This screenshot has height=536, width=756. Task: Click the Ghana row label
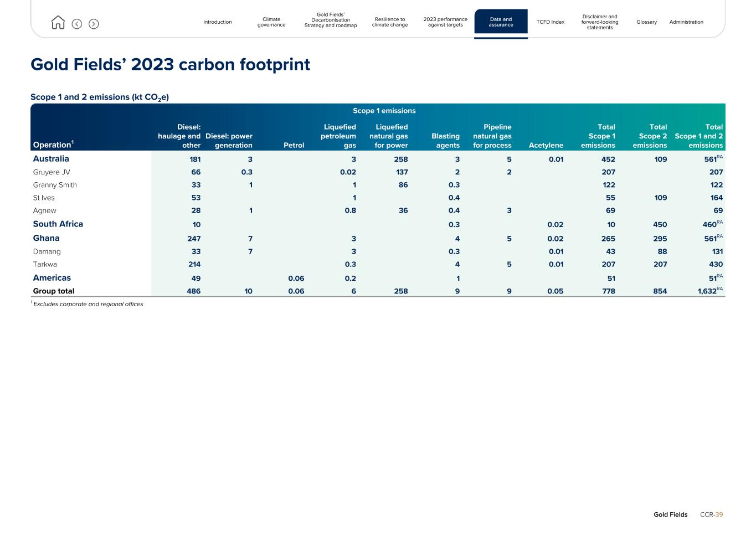(46, 238)
